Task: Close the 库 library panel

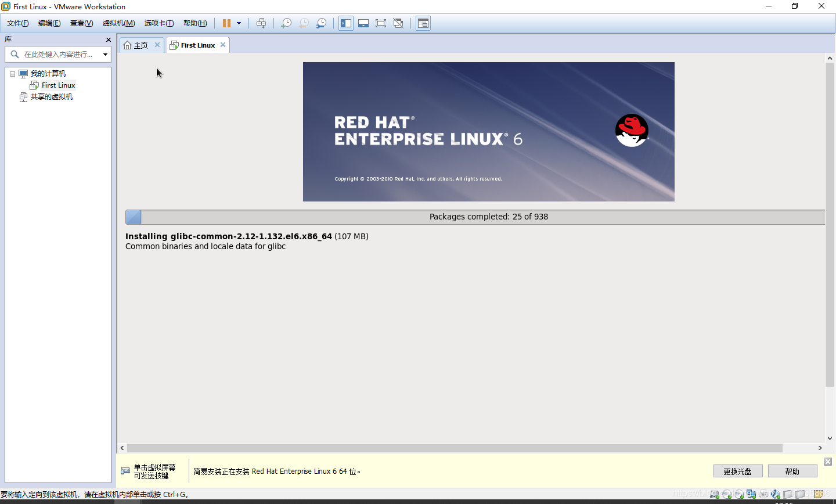Action: pyautogui.click(x=109, y=39)
